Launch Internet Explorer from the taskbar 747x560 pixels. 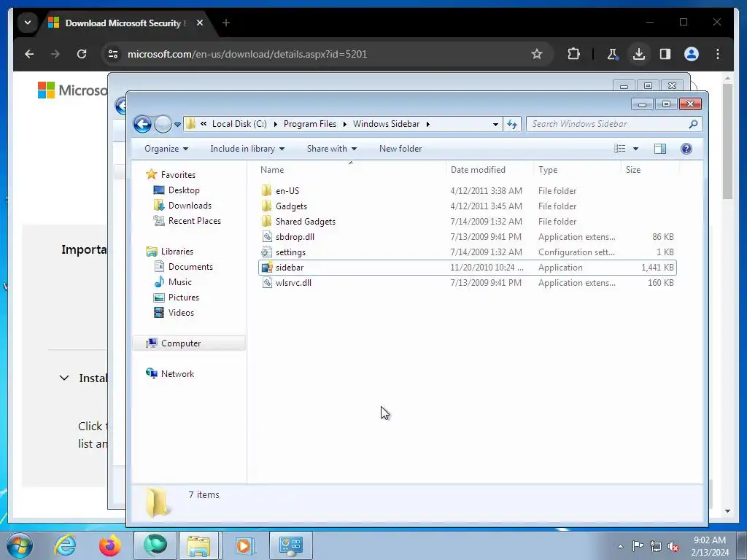[65, 545]
